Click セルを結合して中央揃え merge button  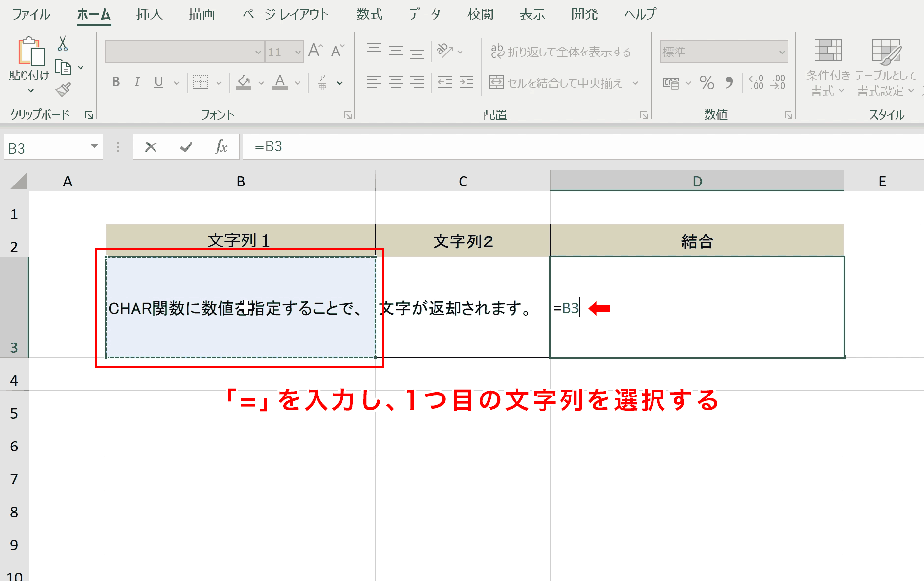(555, 83)
